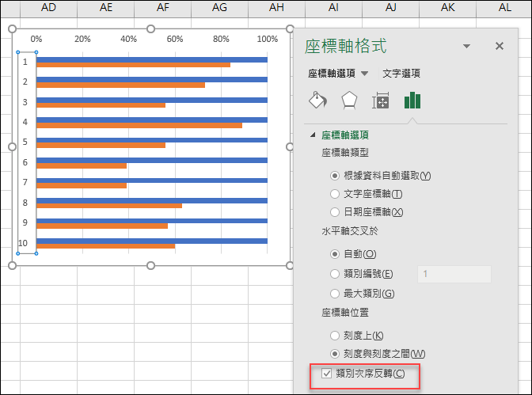Select 日期座標軸(X) radio button

click(335, 212)
